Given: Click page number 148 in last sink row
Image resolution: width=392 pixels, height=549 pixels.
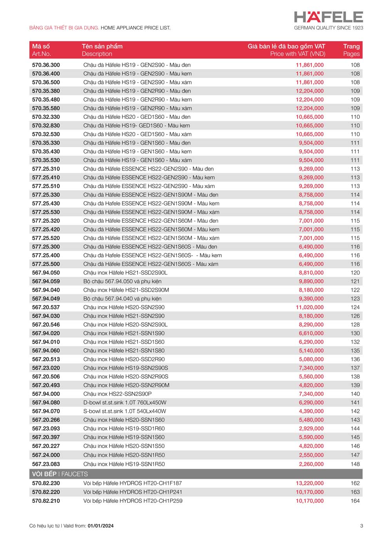Looking at the screenshot, I should tap(355, 464).
